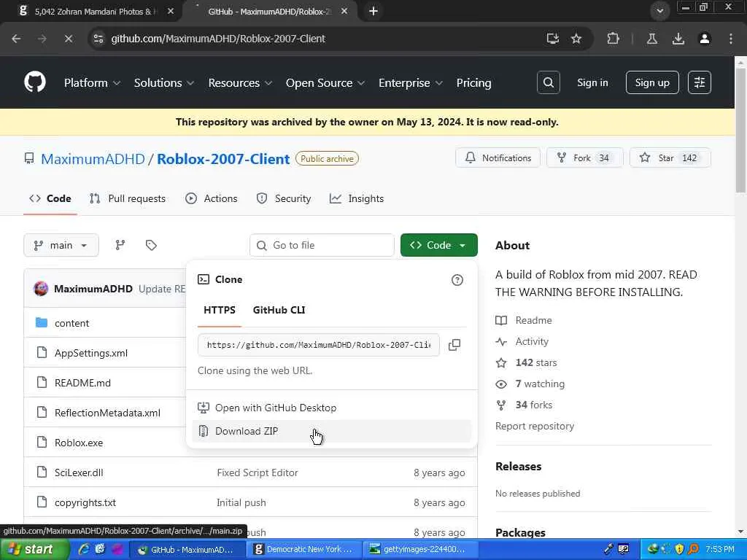Click Download ZIP
Viewport: 747px width, 560px height.
[331, 431]
